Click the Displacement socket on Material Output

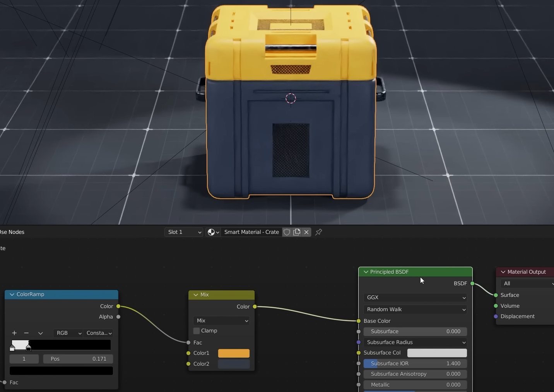point(496,316)
